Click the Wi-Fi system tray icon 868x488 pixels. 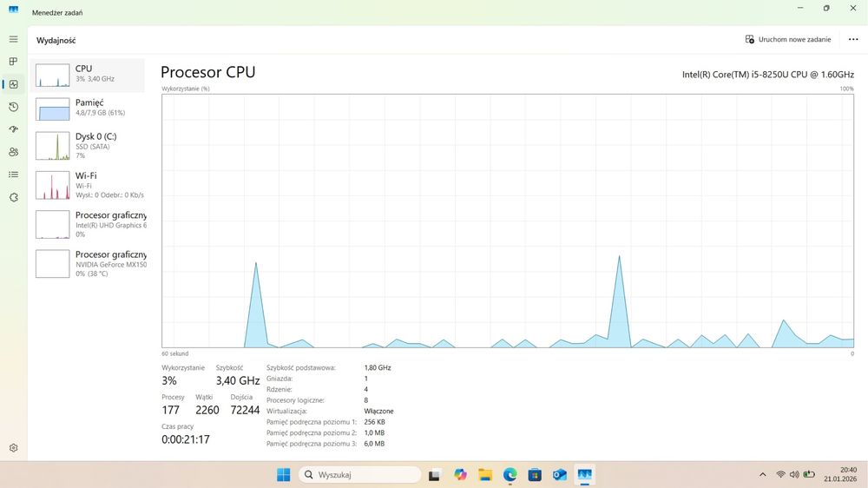tap(780, 475)
